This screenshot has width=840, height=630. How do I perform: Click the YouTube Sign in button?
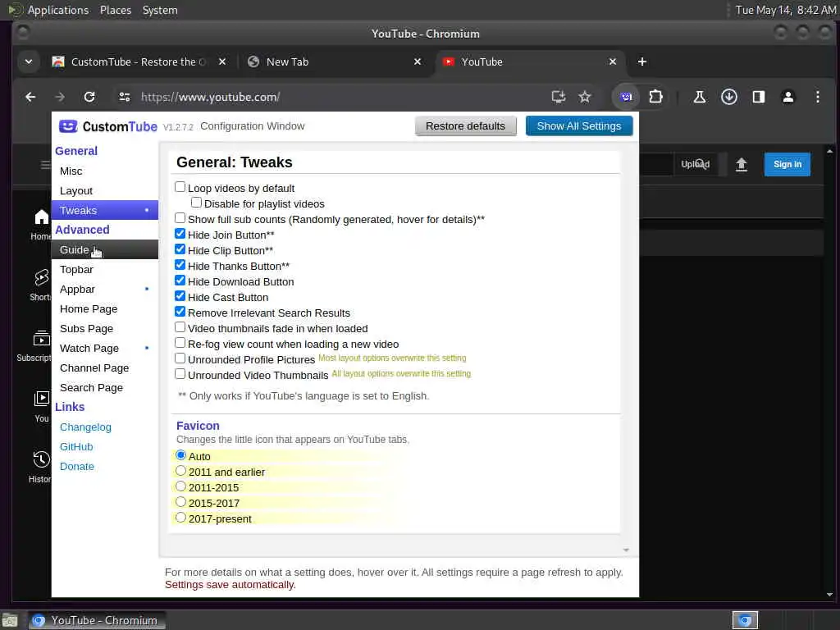[787, 164]
